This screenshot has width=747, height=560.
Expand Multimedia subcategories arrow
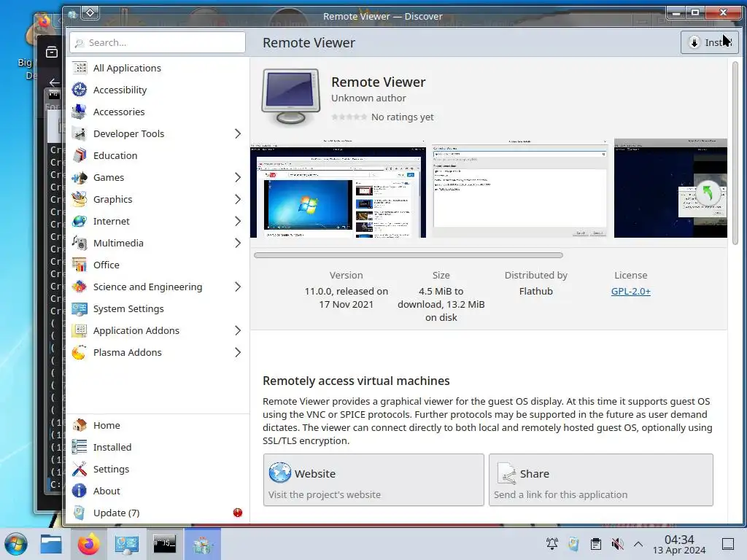238,244
